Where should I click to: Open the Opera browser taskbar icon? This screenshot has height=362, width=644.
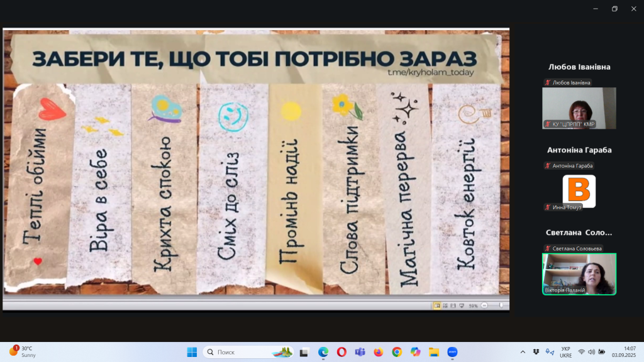(x=341, y=352)
